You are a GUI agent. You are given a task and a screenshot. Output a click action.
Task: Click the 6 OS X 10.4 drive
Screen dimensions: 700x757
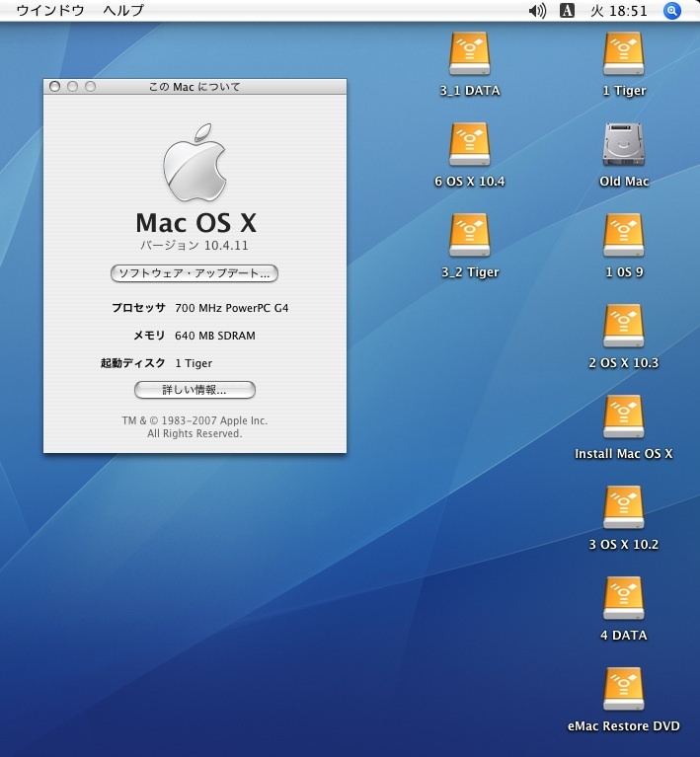[470, 146]
